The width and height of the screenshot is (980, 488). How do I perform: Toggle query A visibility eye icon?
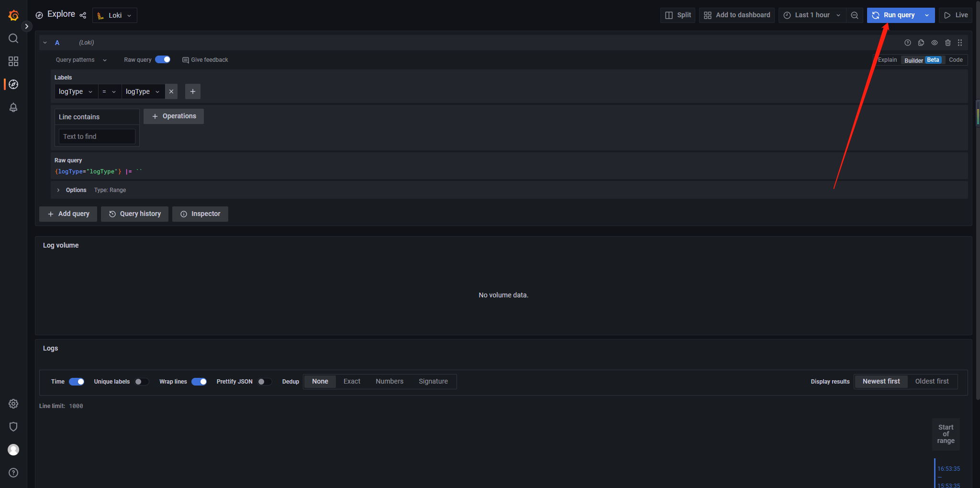(x=935, y=43)
